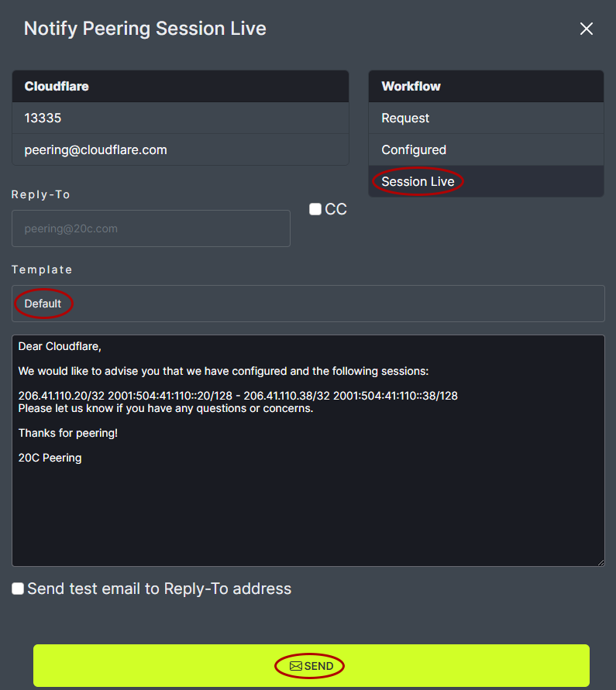This screenshot has height=690, width=616.
Task: Click the envelope icon on Send button
Action: 296,666
